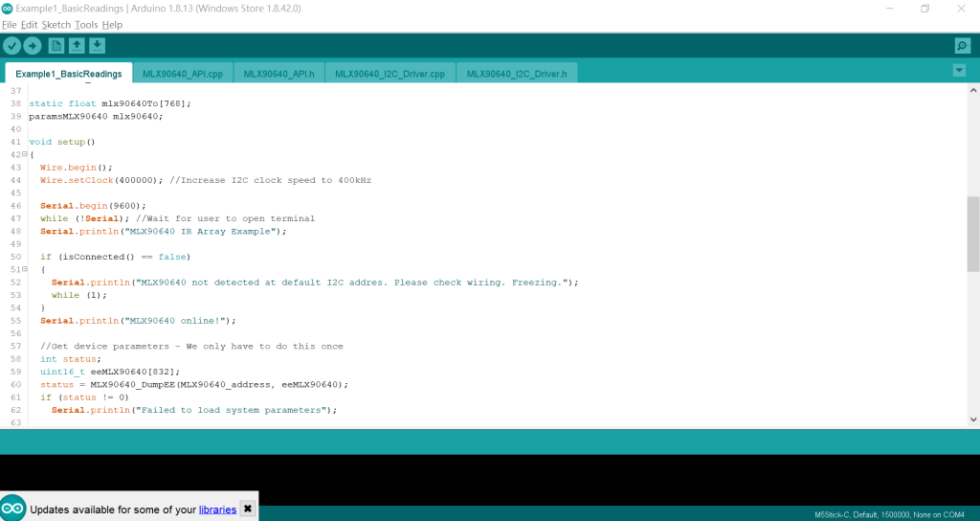Click the Arduino logo in title bar
This screenshot has height=521, width=980.
tap(7, 9)
